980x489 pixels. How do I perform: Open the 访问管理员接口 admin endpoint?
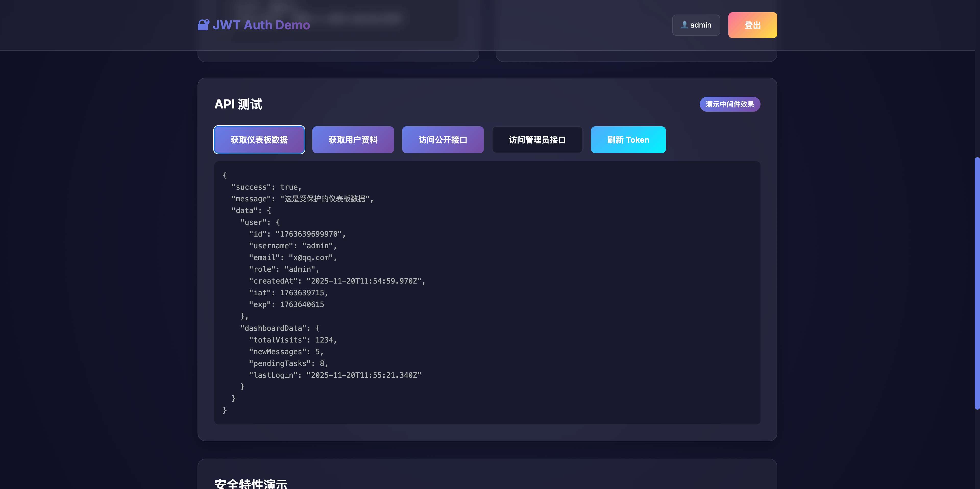click(x=537, y=140)
